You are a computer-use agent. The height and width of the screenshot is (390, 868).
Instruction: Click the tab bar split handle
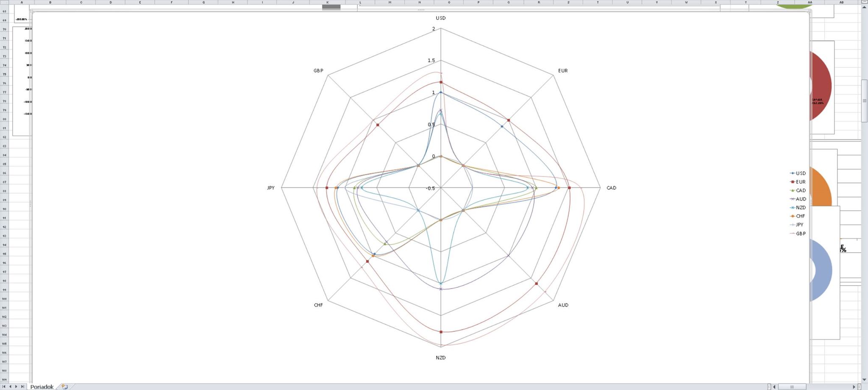pos(769,387)
